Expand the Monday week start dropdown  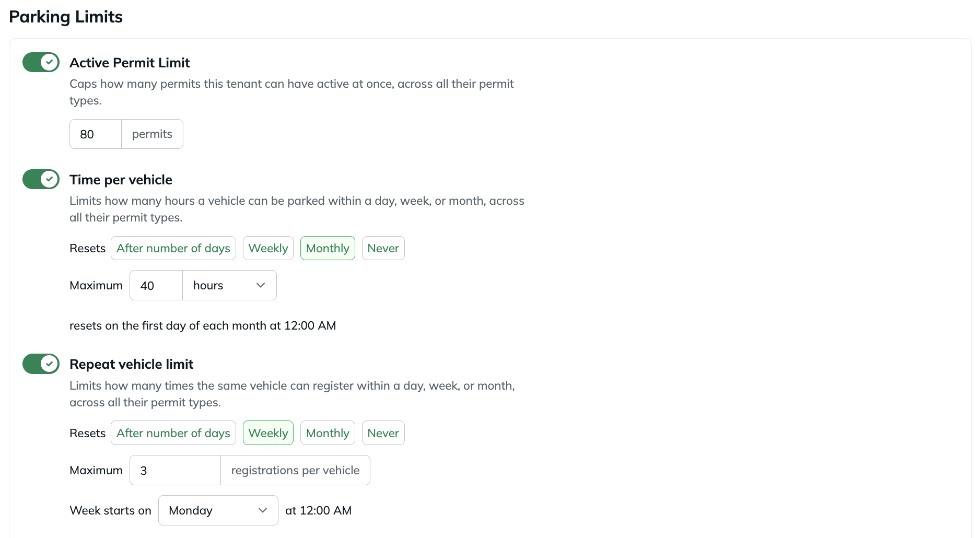pos(218,510)
